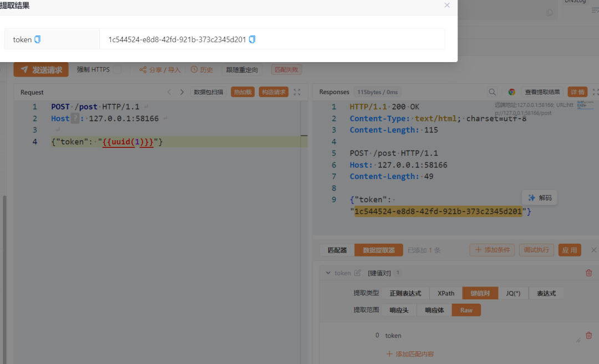Toggle the 强制 HTTPS checkbox
This screenshot has height=364, width=599.
(117, 70)
